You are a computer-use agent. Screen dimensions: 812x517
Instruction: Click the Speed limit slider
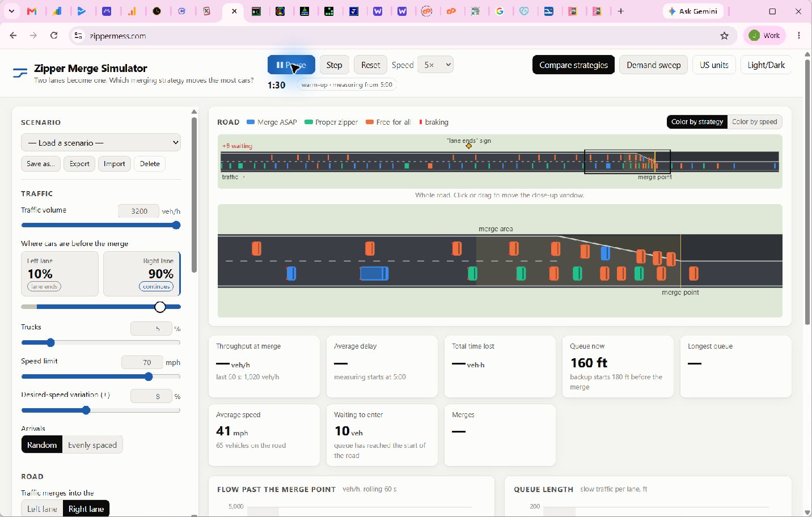[x=101, y=376]
